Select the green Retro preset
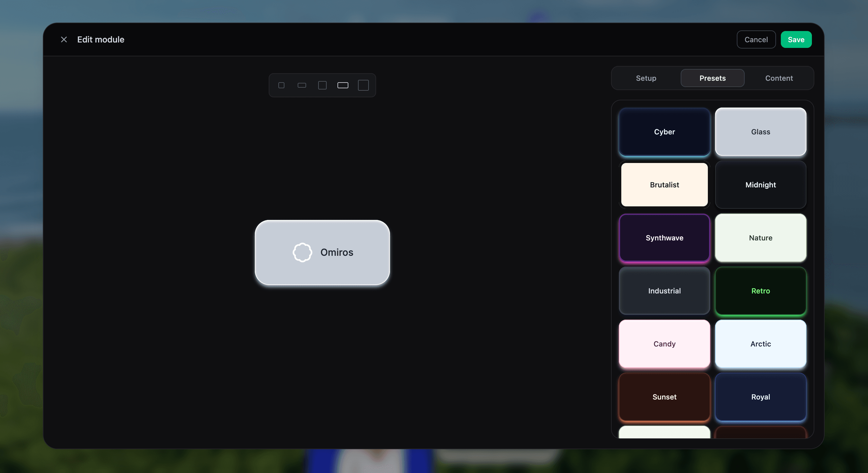Image resolution: width=868 pixels, height=473 pixels. (x=761, y=291)
